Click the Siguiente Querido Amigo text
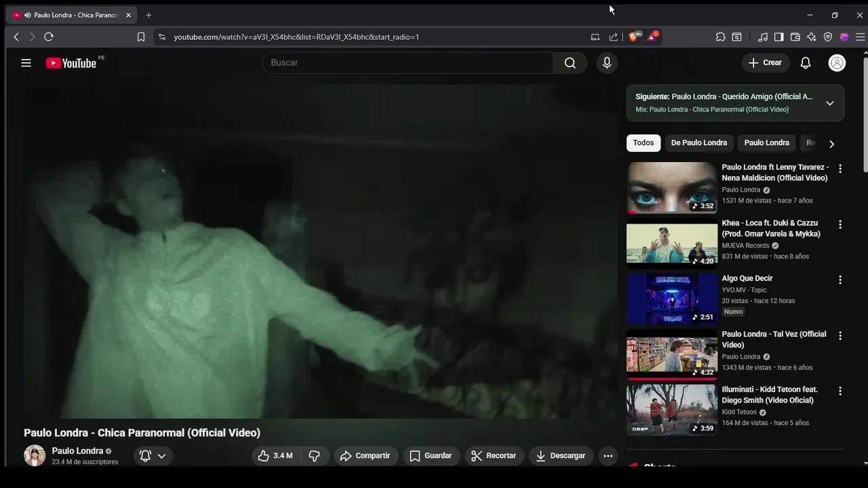This screenshot has height=488, width=868. pyautogui.click(x=724, y=97)
